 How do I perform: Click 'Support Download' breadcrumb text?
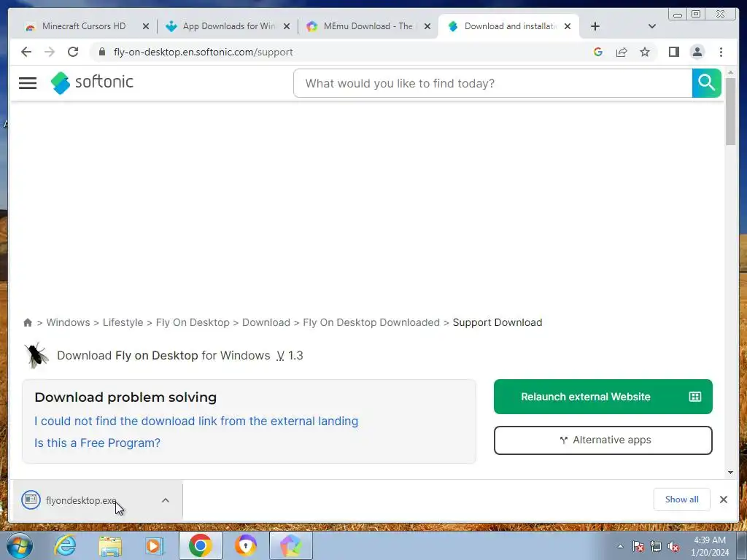(x=498, y=322)
